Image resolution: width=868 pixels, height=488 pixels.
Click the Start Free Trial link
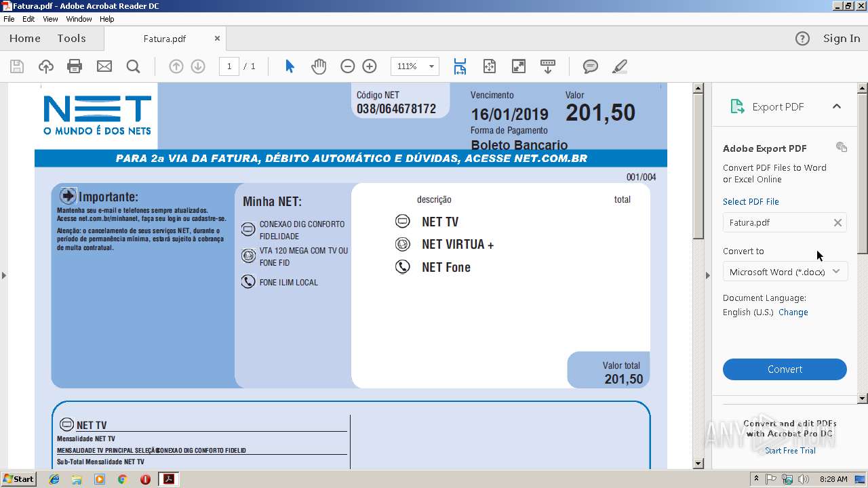coord(790,450)
